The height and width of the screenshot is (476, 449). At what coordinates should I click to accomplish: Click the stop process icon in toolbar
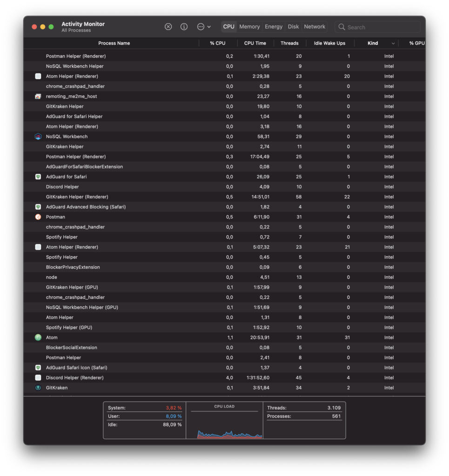tap(168, 27)
